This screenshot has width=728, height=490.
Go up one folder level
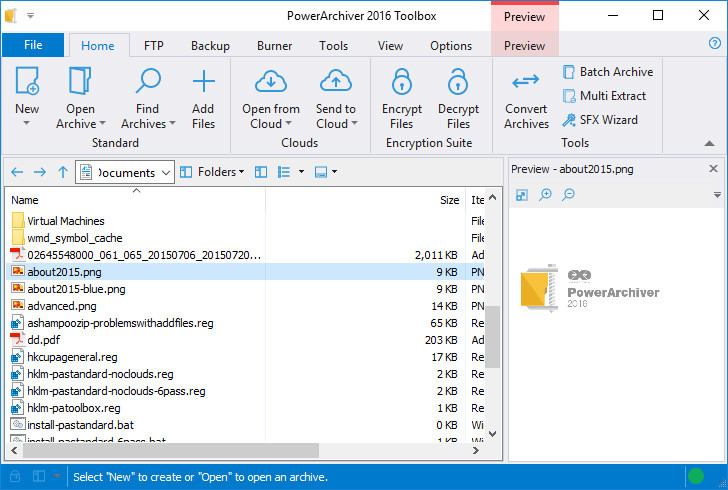coord(63,172)
